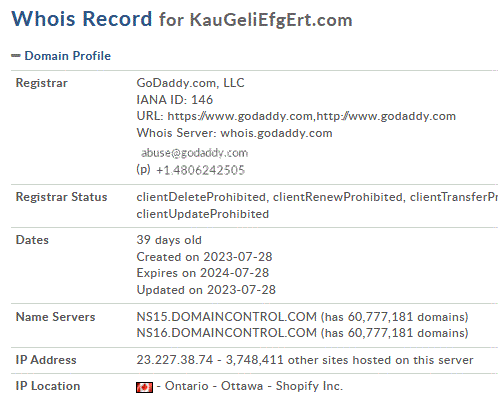Click the minus icon beside Domain Profile
Screen dimensions: 499x398
(x=16, y=56)
